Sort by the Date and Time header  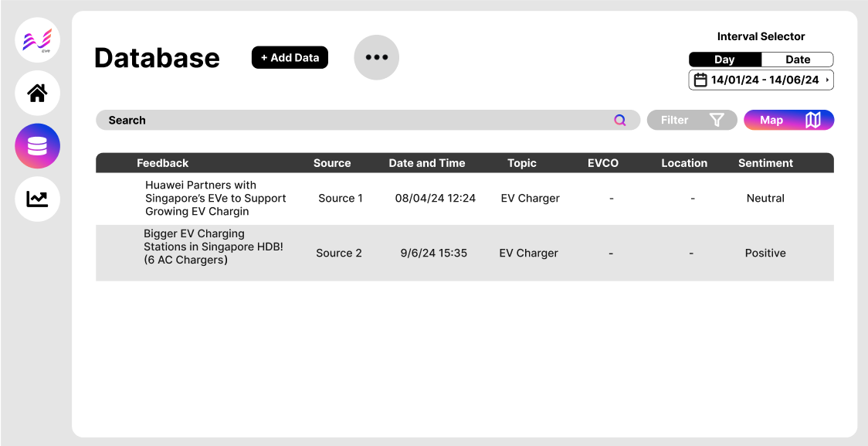coord(427,163)
